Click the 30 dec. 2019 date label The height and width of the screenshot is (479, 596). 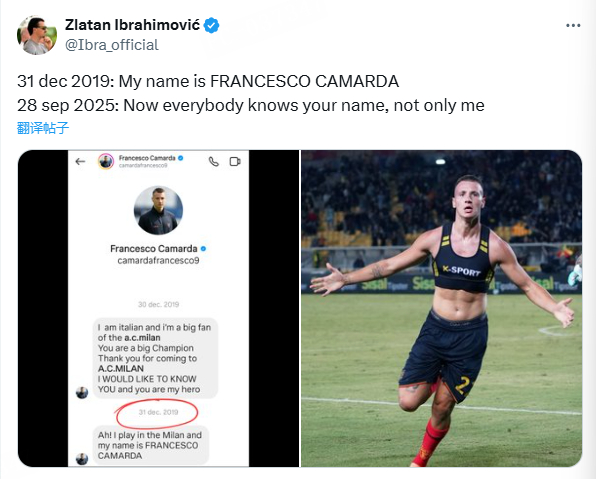click(158, 305)
